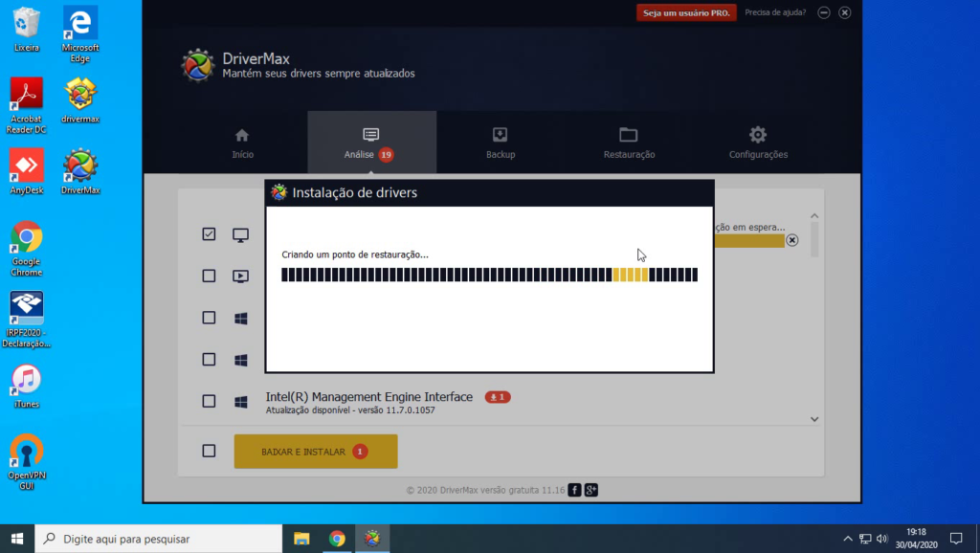Open the Restauração tab

pyautogui.click(x=629, y=144)
